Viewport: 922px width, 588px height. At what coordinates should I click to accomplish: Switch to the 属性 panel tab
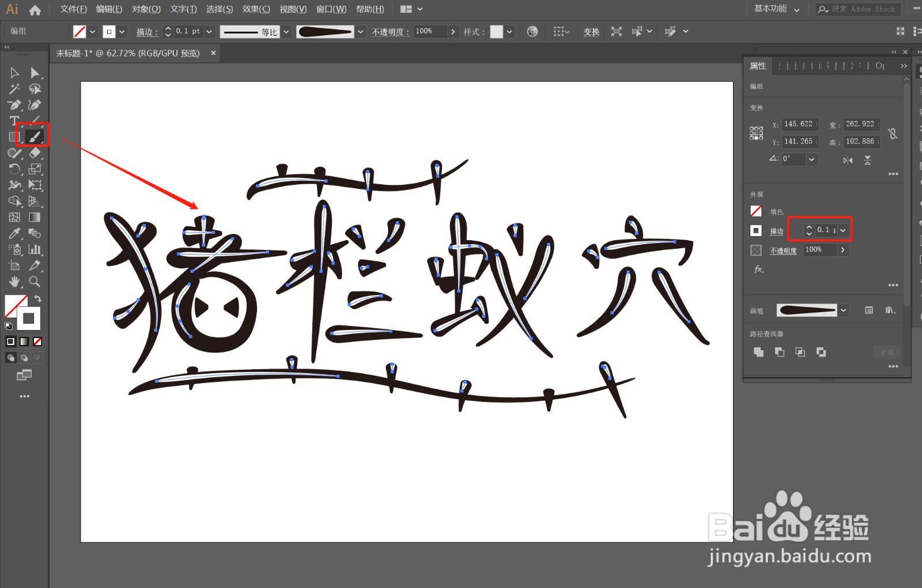coord(757,66)
